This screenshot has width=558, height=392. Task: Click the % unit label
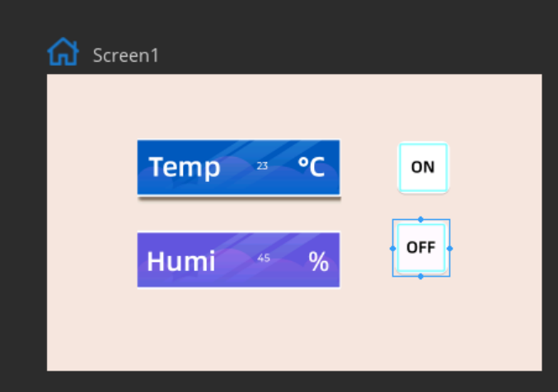(x=318, y=261)
